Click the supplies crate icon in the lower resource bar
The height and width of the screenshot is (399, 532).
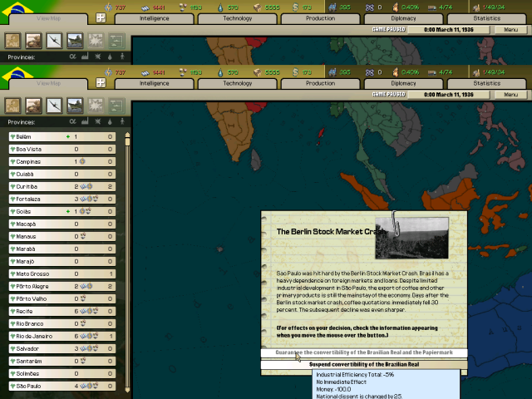(x=258, y=72)
